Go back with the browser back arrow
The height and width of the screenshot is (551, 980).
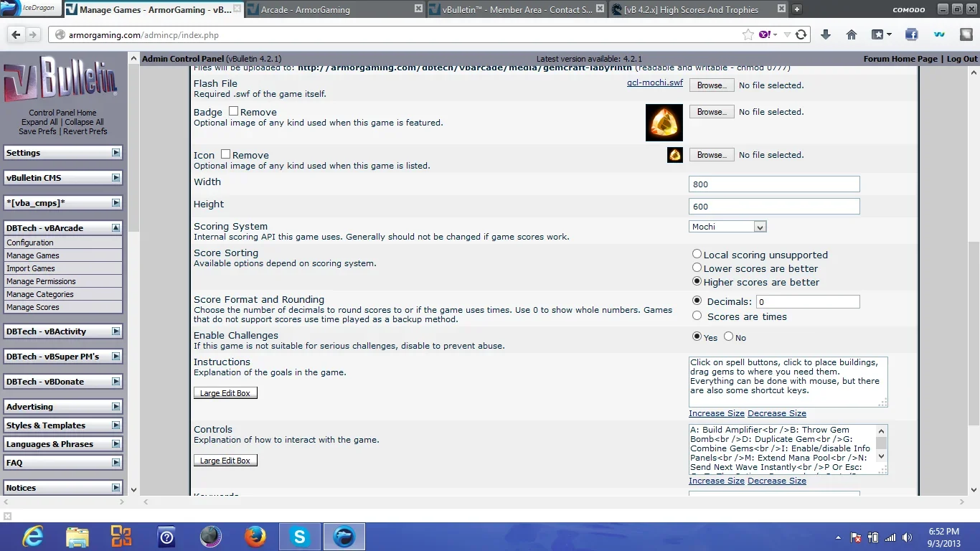[15, 34]
